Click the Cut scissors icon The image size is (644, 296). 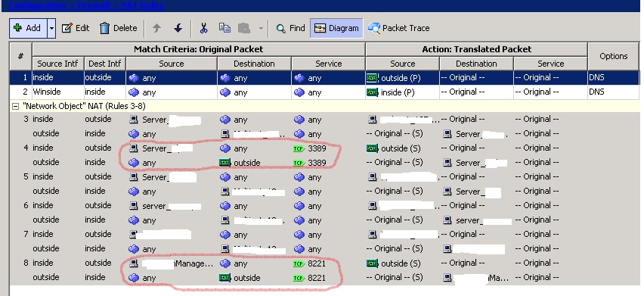point(203,28)
